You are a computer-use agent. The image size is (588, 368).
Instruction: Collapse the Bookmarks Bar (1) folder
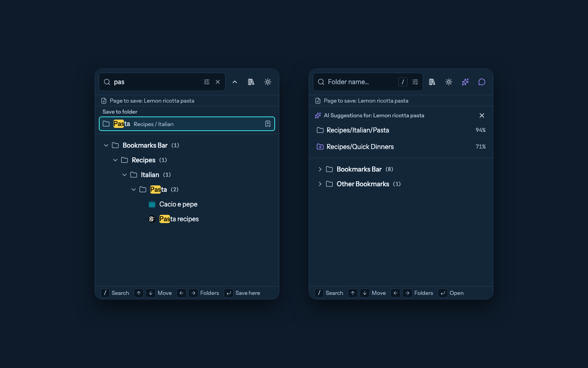click(x=106, y=145)
